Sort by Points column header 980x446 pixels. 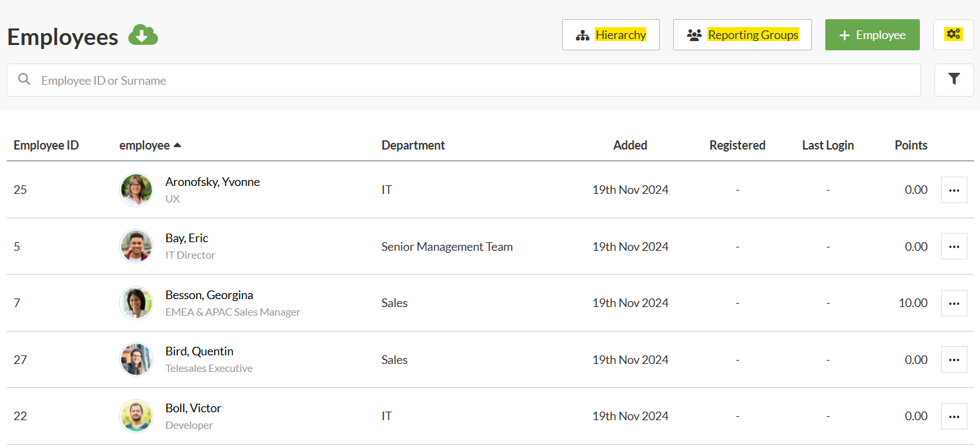[x=911, y=146]
